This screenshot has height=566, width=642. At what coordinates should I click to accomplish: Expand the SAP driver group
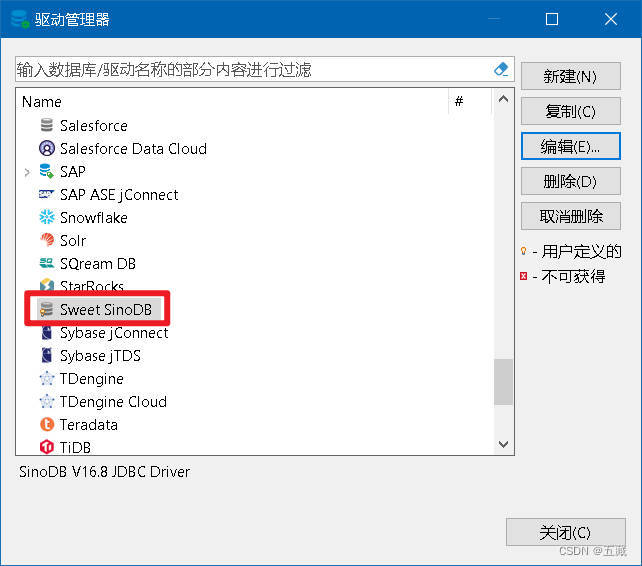pos(27,172)
